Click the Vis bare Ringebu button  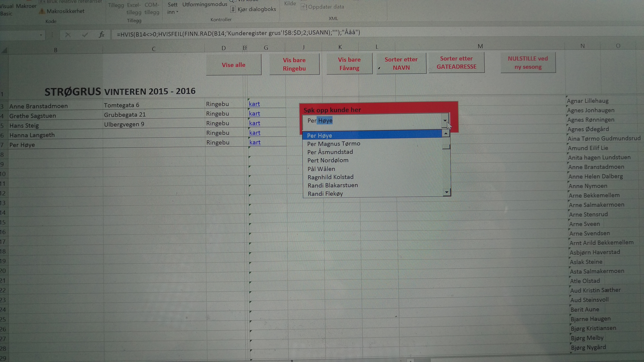coord(294,64)
